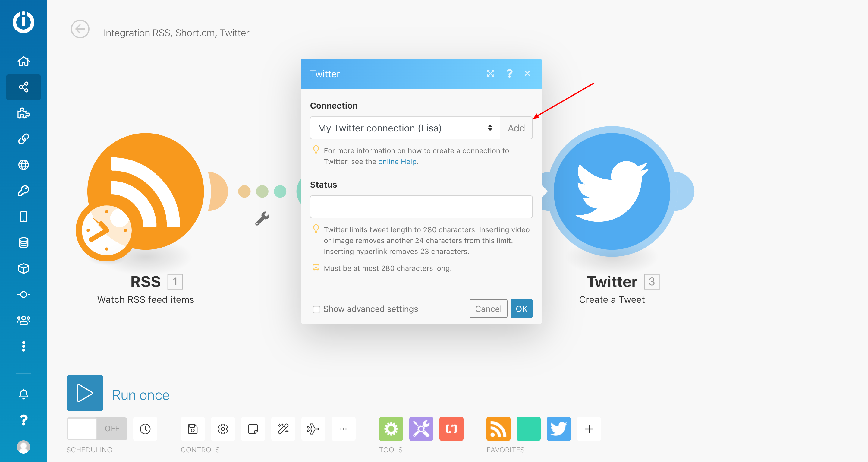This screenshot has height=462, width=868.
Task: Toggle the scheduling OFF switch
Action: [x=97, y=429]
